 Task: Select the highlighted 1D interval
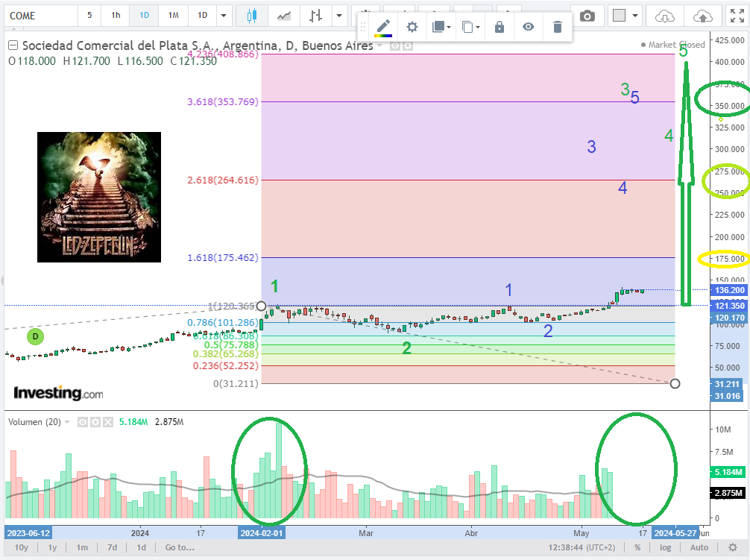click(x=145, y=16)
